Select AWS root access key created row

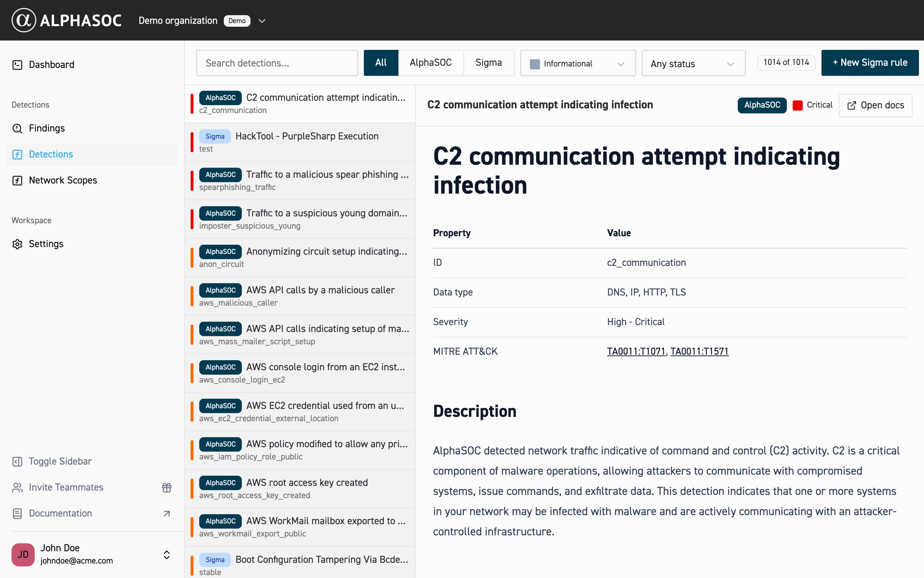300,488
